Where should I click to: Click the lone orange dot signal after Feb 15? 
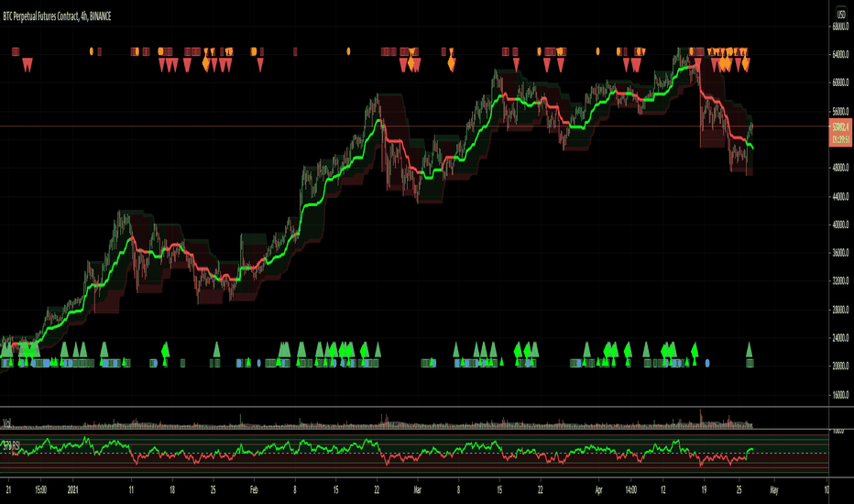[x=348, y=51]
